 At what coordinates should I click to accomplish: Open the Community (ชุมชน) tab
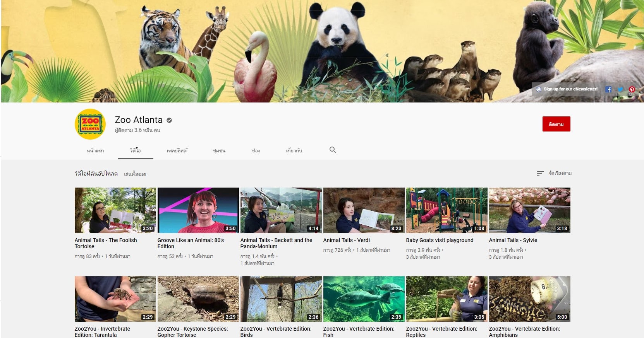[219, 150]
